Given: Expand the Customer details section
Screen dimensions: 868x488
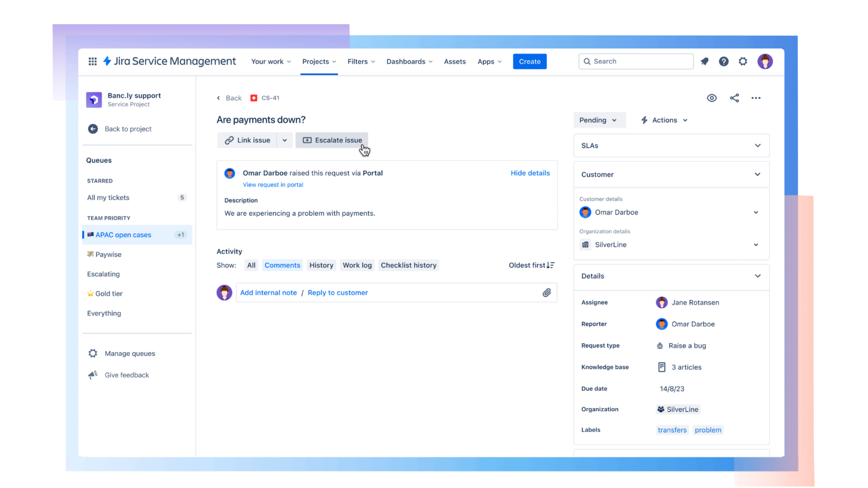Looking at the screenshot, I should 757,212.
